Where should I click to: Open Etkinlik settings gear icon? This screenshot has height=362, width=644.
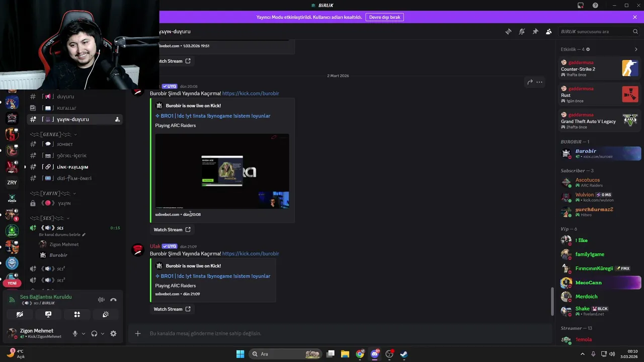coord(588,49)
